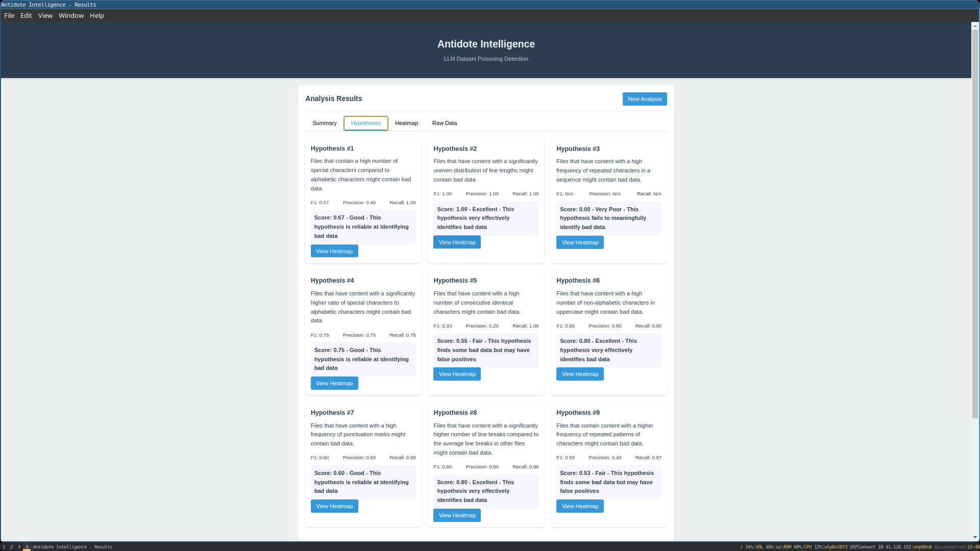Viewport: 980px width, 551px height.
Task: Open the View menu
Action: pyautogui.click(x=45, y=15)
